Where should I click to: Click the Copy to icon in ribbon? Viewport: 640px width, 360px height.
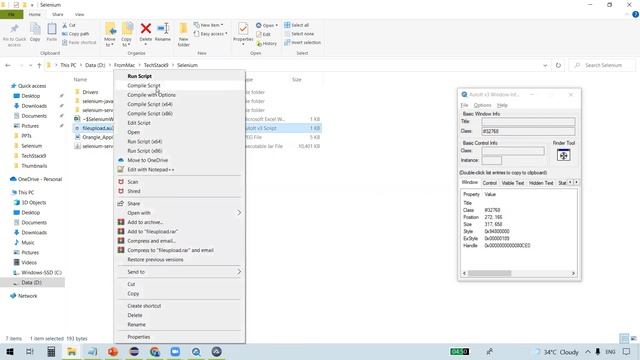click(x=127, y=29)
